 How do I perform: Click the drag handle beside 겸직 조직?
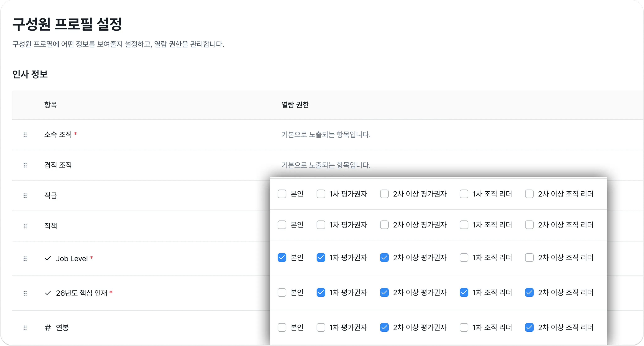[x=25, y=165]
